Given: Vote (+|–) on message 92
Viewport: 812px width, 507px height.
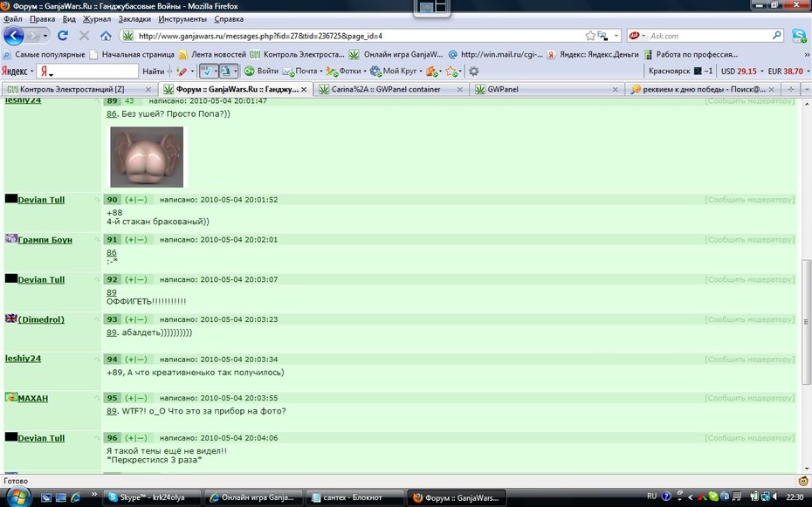Looking at the screenshot, I should pos(135,279).
